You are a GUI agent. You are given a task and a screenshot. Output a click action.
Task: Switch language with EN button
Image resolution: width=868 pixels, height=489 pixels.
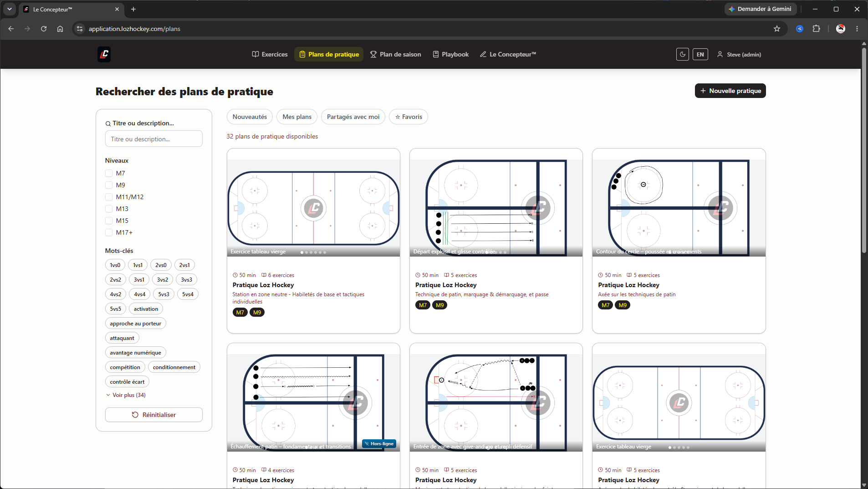click(x=700, y=54)
